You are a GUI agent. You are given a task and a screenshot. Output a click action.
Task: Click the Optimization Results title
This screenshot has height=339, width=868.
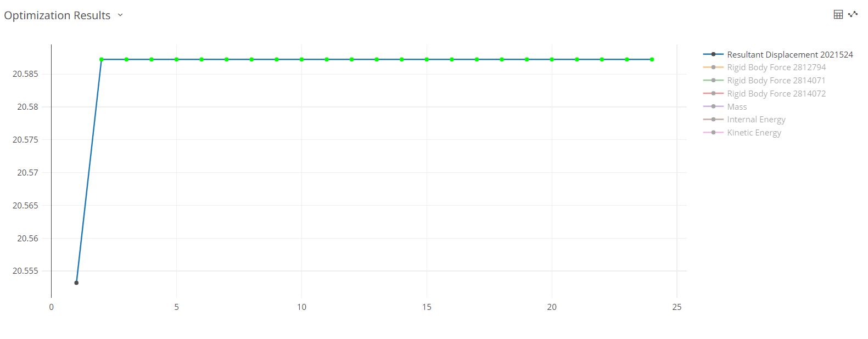point(57,15)
